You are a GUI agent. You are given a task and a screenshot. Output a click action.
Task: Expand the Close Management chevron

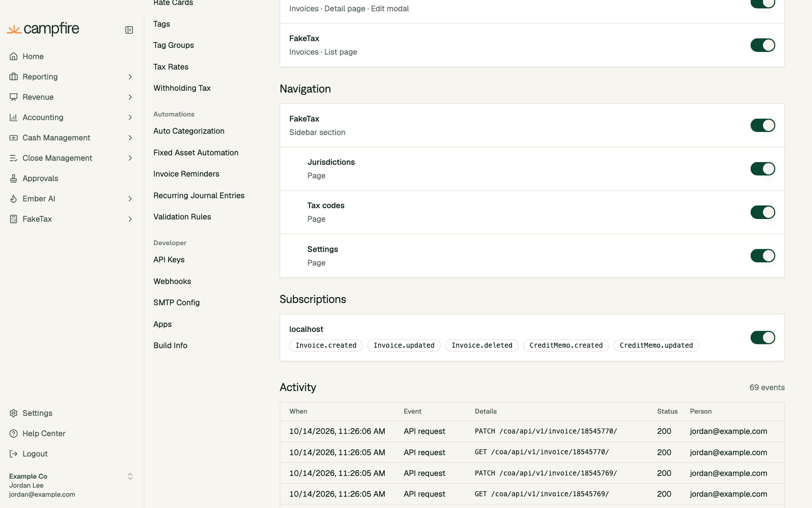pos(130,158)
